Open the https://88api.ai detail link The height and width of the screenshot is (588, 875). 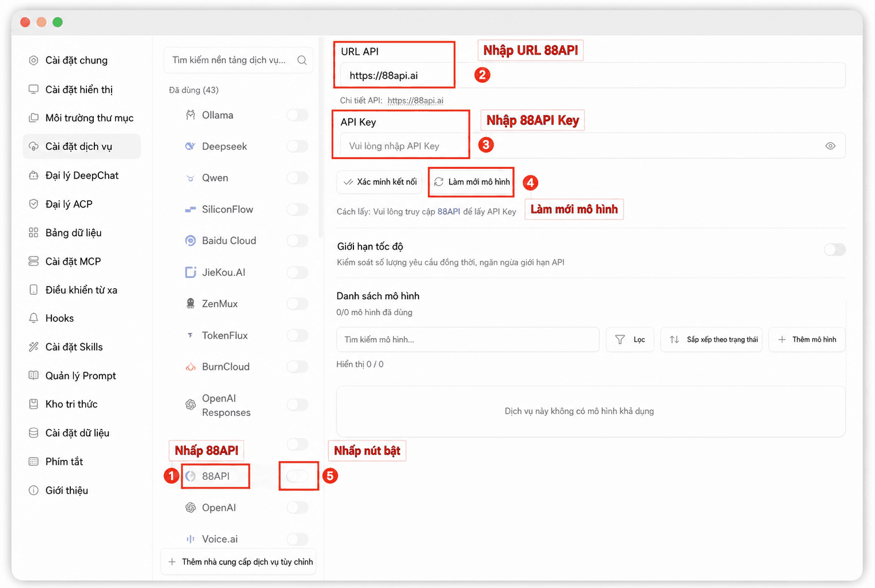[x=415, y=101]
